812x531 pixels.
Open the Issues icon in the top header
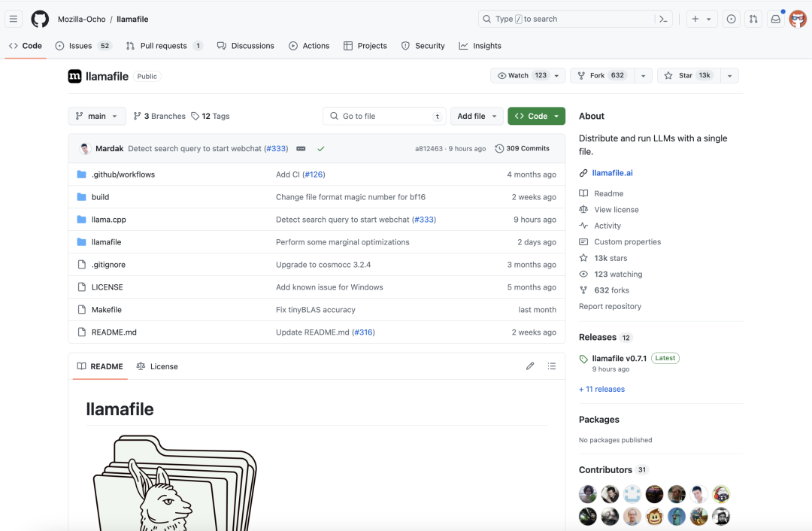tap(732, 19)
